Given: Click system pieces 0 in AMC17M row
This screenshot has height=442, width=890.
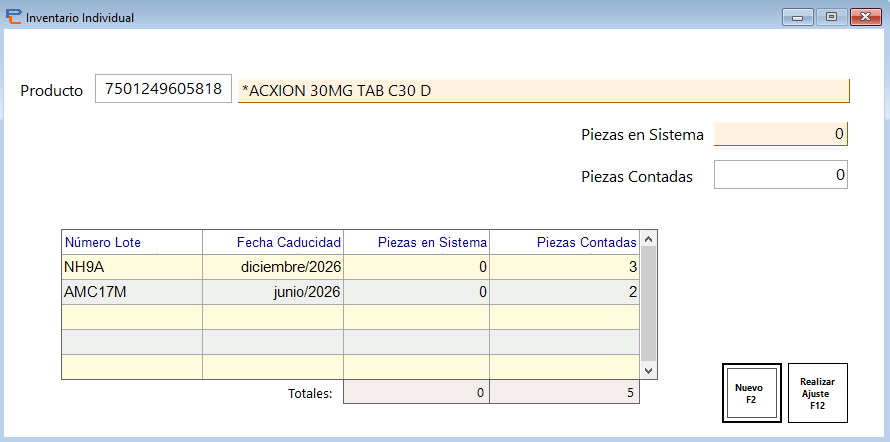Looking at the screenshot, I should coord(417,292).
